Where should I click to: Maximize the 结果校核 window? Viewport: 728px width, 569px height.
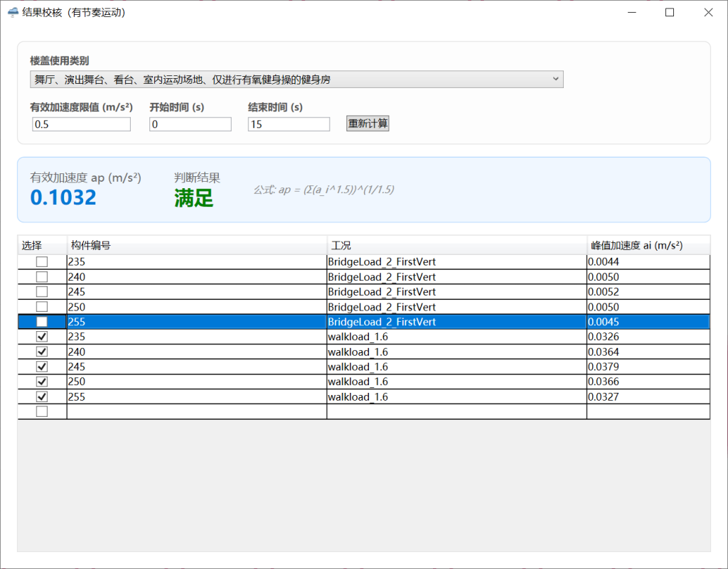669,12
